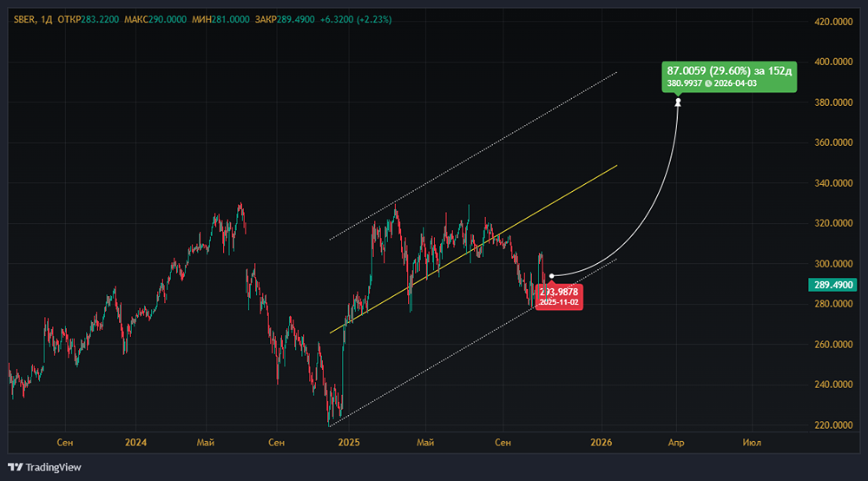This screenshot has width=868, height=481.
Task: Click the 340.0000 price axis label
Action: (833, 182)
